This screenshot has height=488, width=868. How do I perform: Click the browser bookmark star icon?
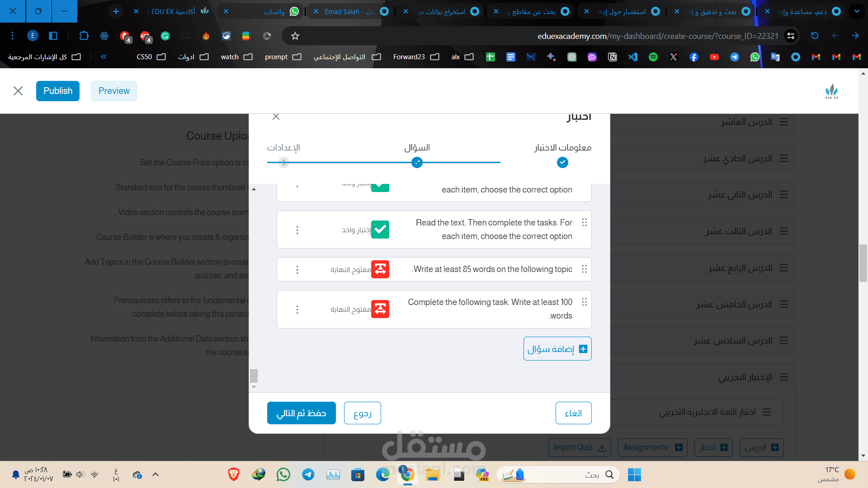coord(295,36)
